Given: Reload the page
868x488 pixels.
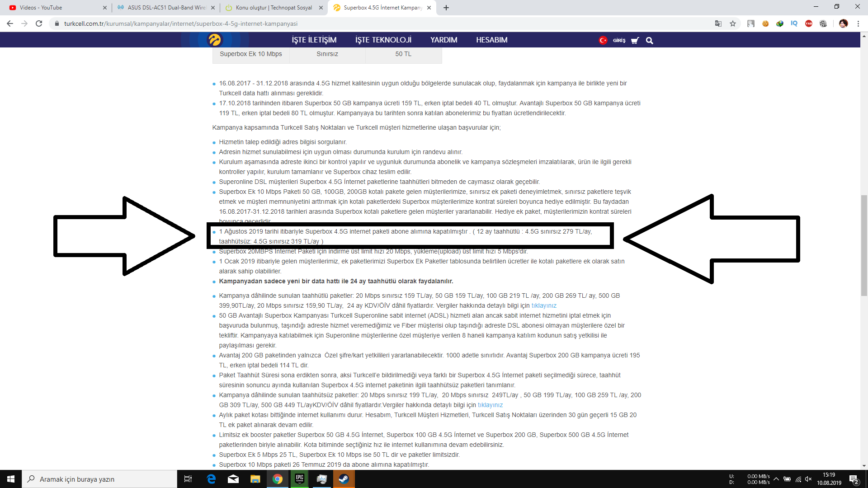Looking at the screenshot, I should click(39, 23).
